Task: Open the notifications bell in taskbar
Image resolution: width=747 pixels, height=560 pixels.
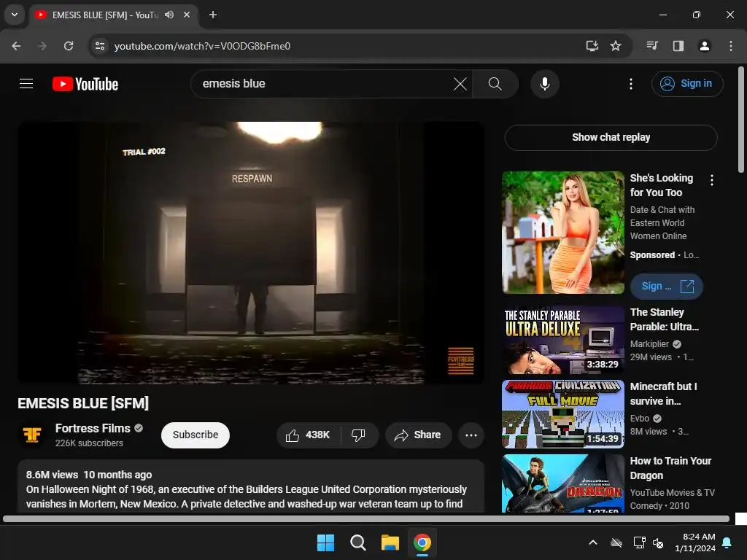Action: 727,542
